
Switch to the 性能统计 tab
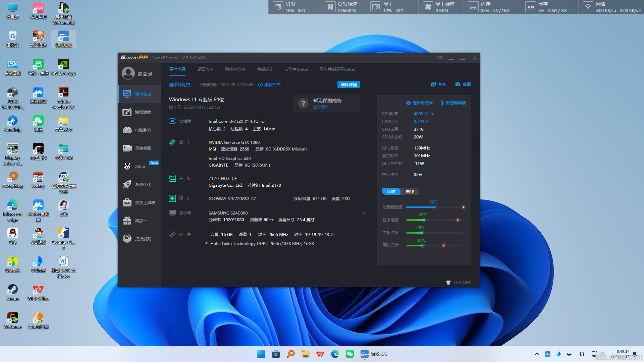[265, 69]
